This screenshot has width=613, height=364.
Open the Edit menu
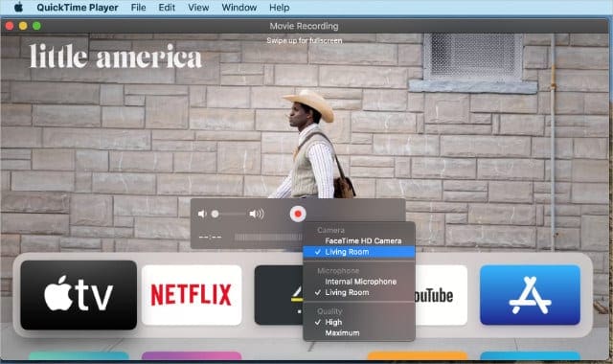[167, 8]
